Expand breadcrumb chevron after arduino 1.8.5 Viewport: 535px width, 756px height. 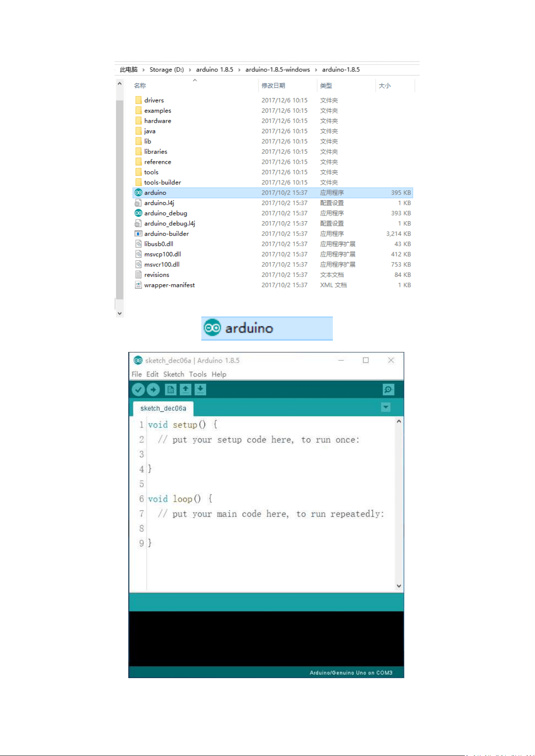coord(239,70)
